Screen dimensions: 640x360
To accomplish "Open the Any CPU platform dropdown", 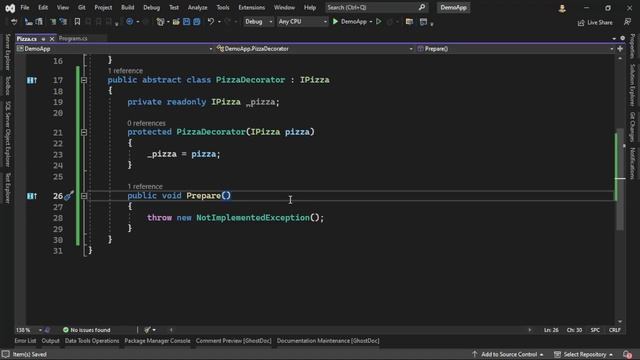I will pos(302,22).
